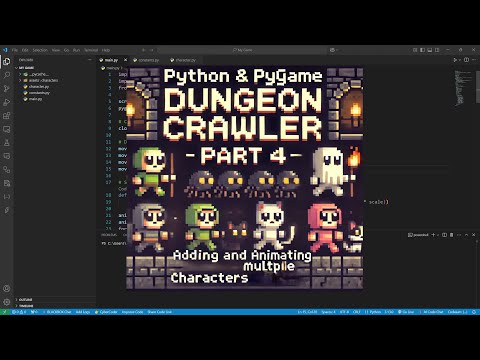Screen dimensions: 480x360
Task: Click the notifications bell in status bar
Action: [x=474, y=312]
